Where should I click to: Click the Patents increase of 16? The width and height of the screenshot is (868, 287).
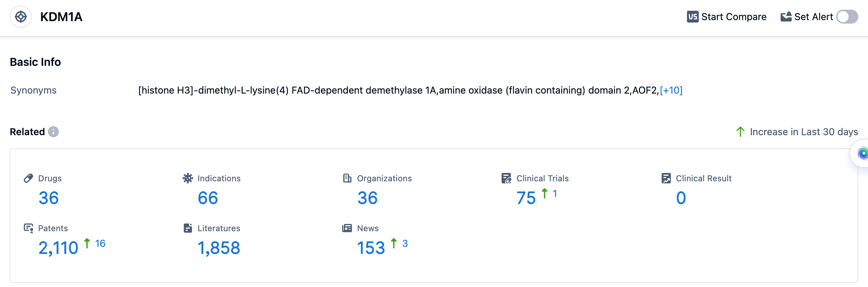pyautogui.click(x=100, y=244)
